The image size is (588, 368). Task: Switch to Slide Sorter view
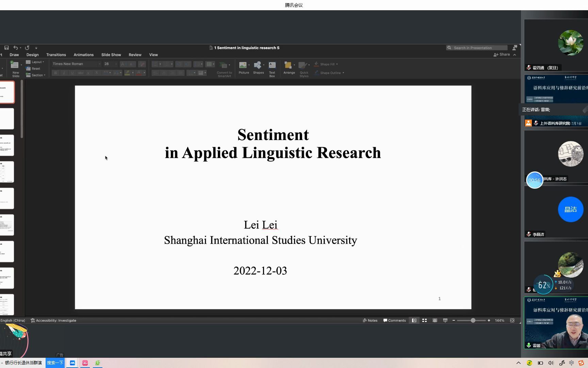click(425, 320)
